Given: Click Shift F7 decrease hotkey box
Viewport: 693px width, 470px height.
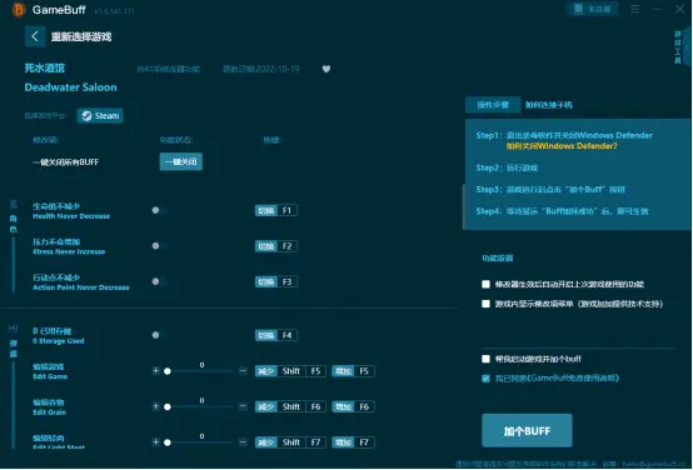Looking at the screenshot, I should [x=291, y=443].
